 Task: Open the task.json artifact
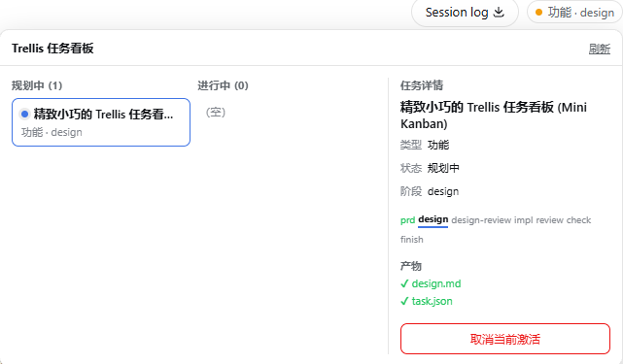[x=432, y=301]
